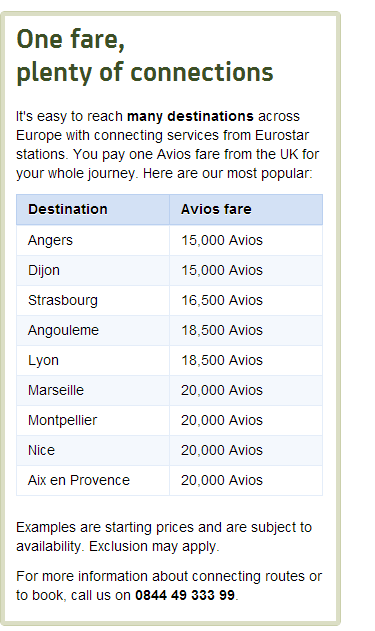This screenshot has height=631, width=375.
Task: Click the Angouleme destination cell
Action: pyautogui.click(x=93, y=330)
